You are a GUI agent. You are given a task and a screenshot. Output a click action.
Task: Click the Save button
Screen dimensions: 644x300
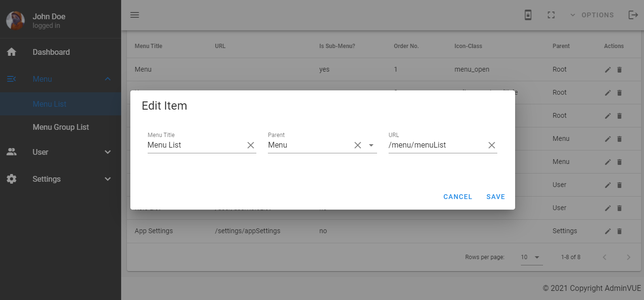[x=495, y=197]
